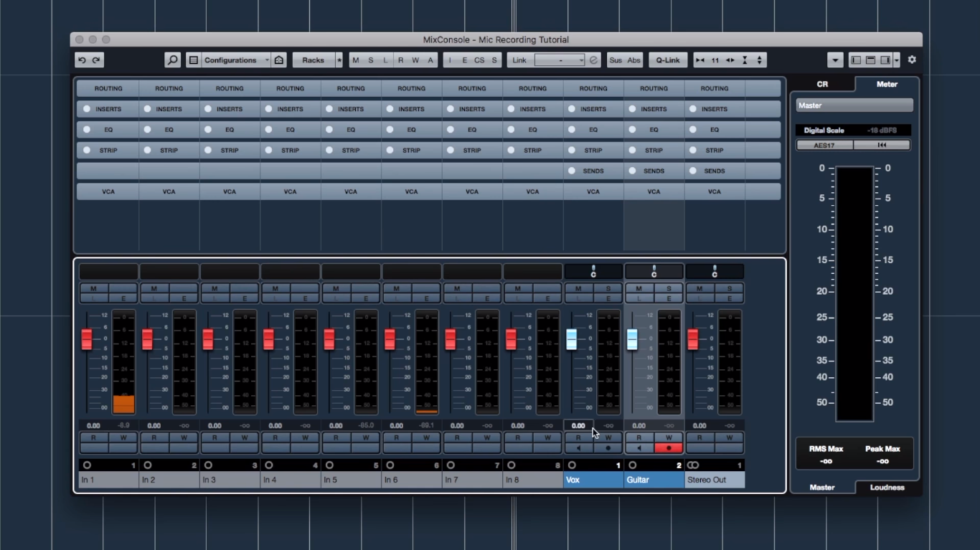The width and height of the screenshot is (980, 550).
Task: Click the undo arrow in the toolbar
Action: click(82, 60)
